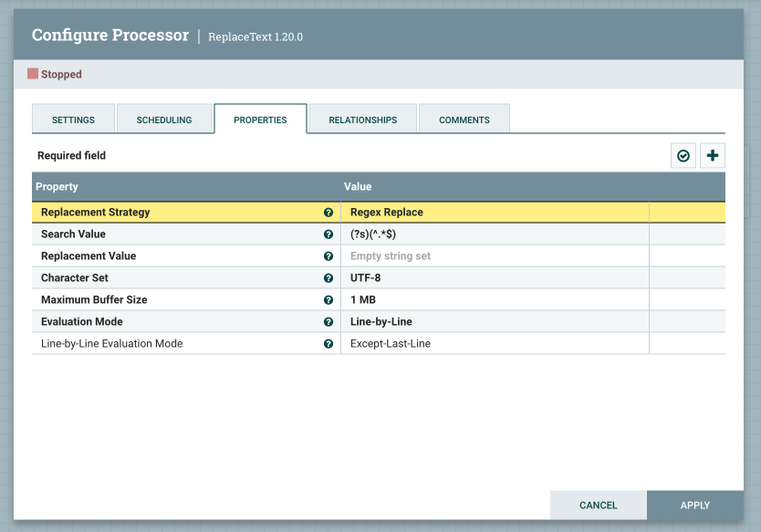Select the Properties tab
The height and width of the screenshot is (532, 761).
coord(260,120)
